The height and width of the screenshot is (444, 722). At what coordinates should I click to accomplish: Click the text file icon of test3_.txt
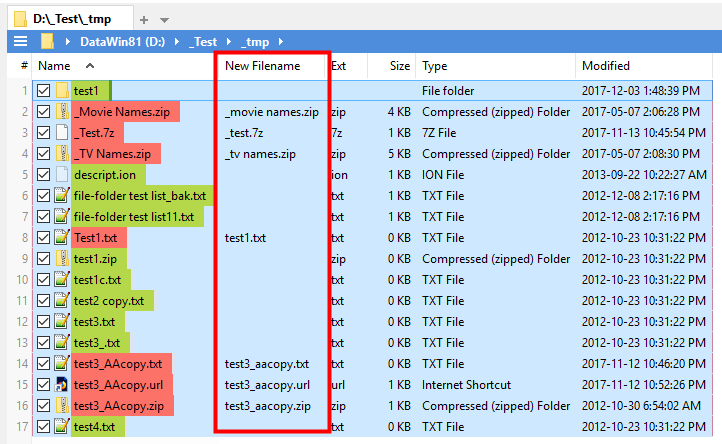(x=62, y=343)
